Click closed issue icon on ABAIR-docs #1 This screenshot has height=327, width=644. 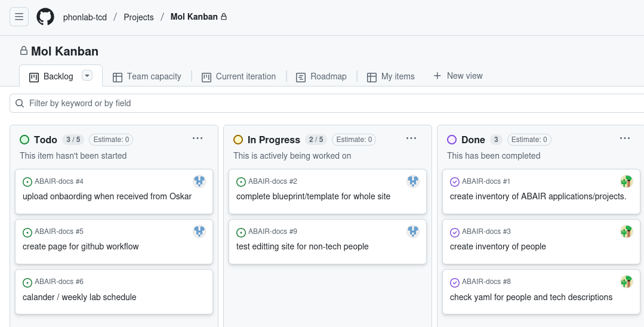(x=454, y=182)
